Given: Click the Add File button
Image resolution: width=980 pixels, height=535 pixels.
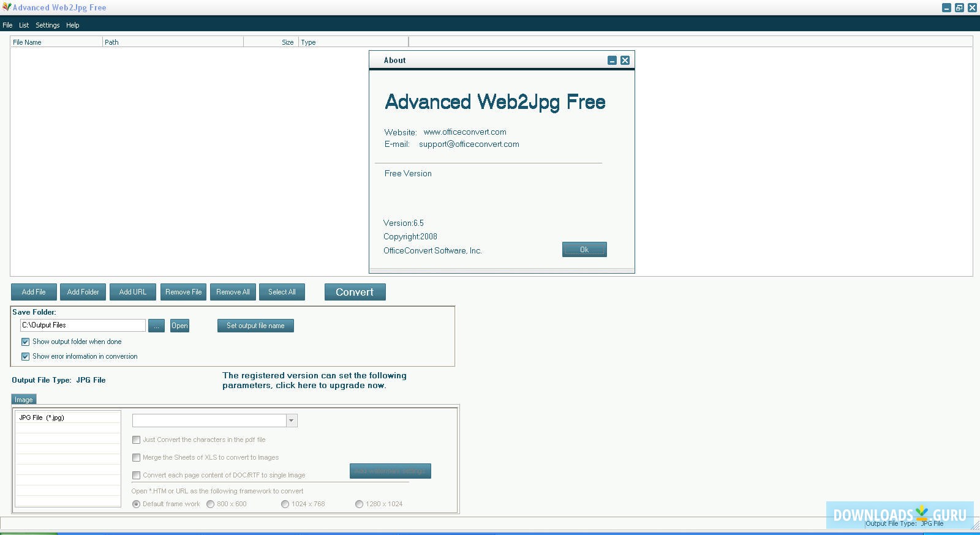Looking at the screenshot, I should tap(34, 292).
